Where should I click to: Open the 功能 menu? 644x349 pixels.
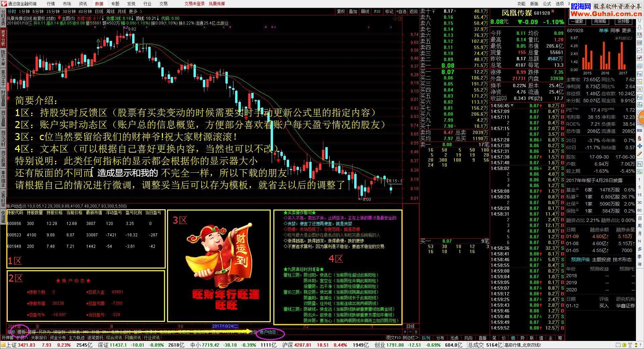point(521,4)
